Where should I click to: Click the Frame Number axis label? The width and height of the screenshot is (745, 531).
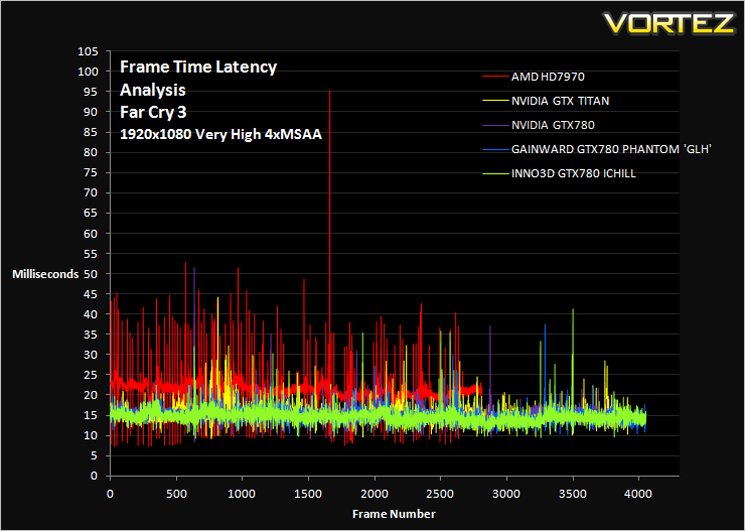coord(393,513)
